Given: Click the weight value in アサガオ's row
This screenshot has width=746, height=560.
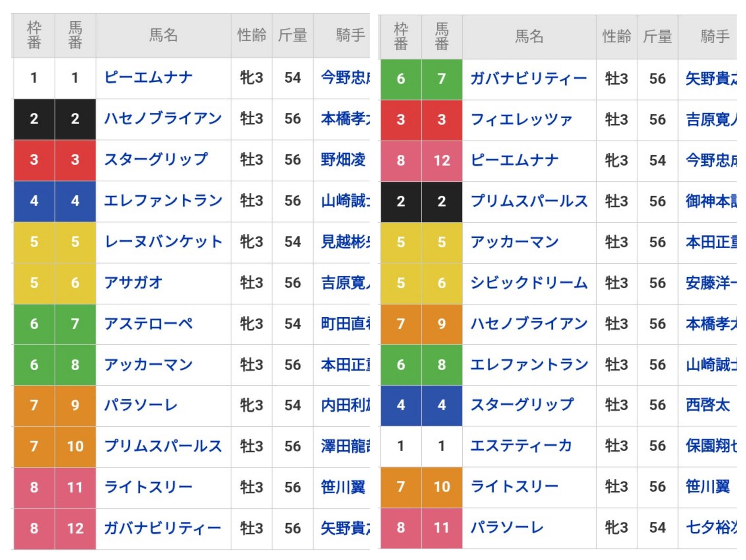Looking at the screenshot, I should click(292, 283).
